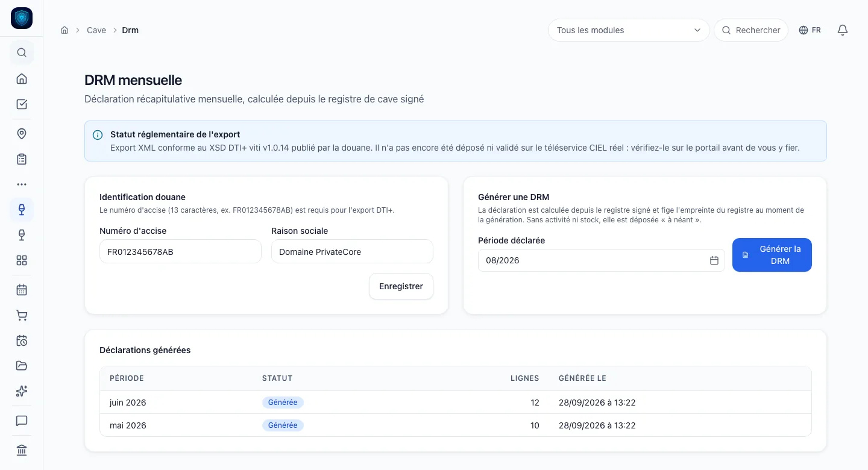Open the chat bubble sidebar icon
The width and height of the screenshot is (868, 470).
click(x=22, y=421)
